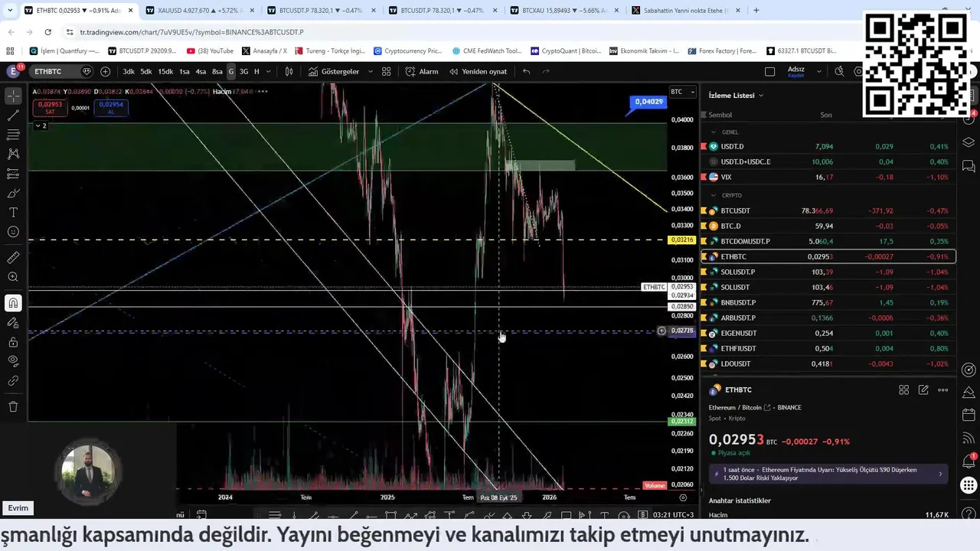The image size is (980, 551).
Task: Open the patterns drawing tool
Action: point(13,154)
